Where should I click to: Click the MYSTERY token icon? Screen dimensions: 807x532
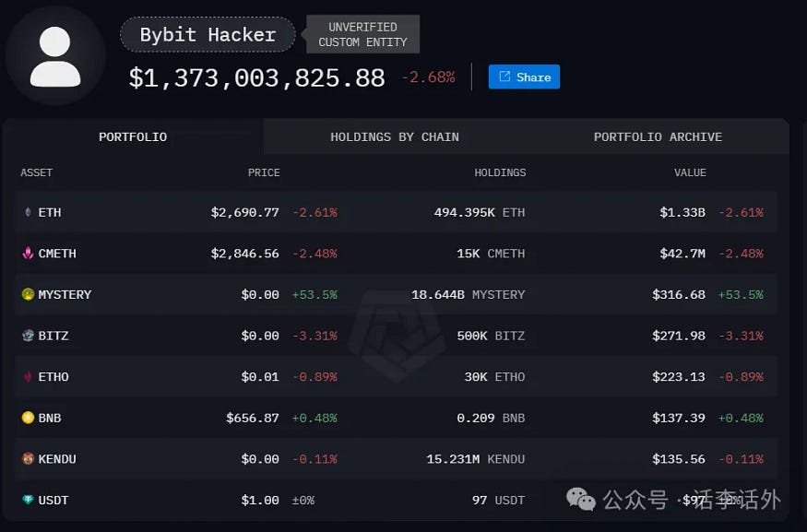click(x=28, y=294)
